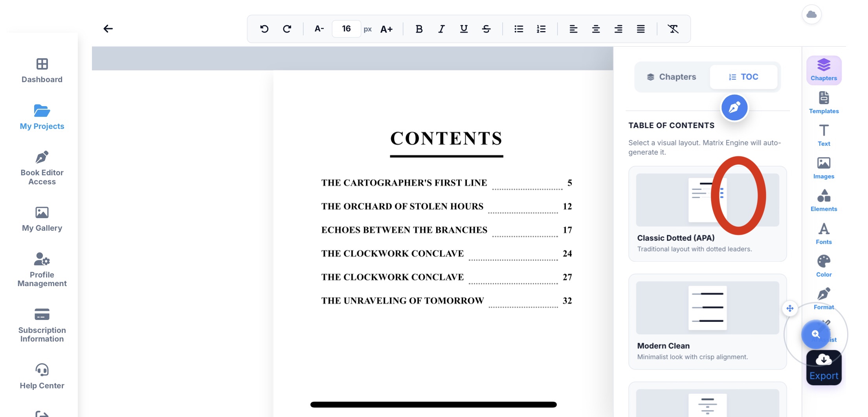The width and height of the screenshot is (868, 417).
Task: Undo the last edit
Action: coord(264,29)
